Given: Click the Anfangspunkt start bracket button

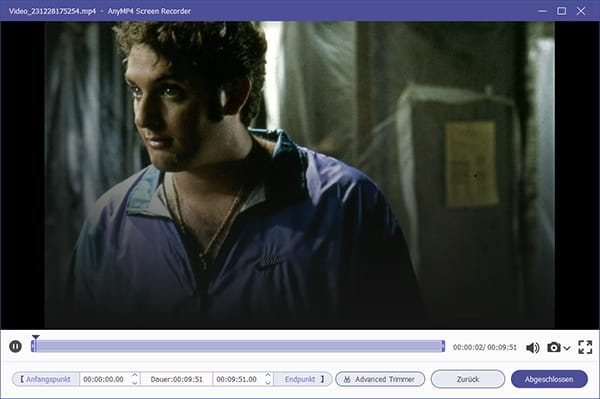Looking at the screenshot, I should tap(46, 379).
